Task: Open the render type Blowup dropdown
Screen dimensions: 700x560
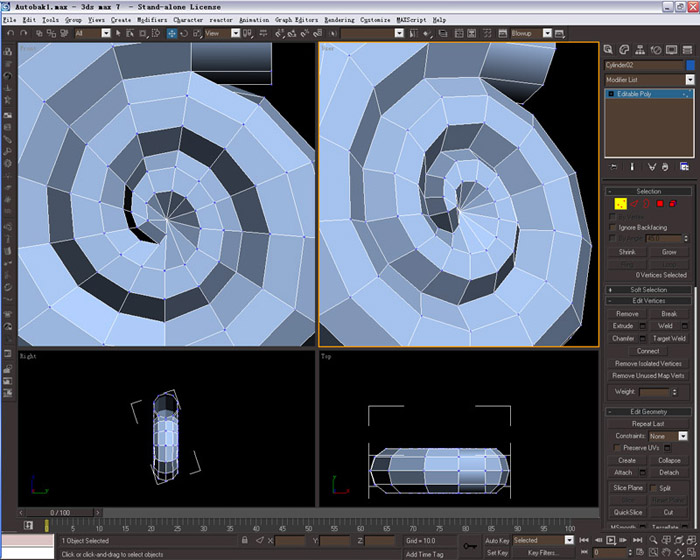Action: click(547, 33)
